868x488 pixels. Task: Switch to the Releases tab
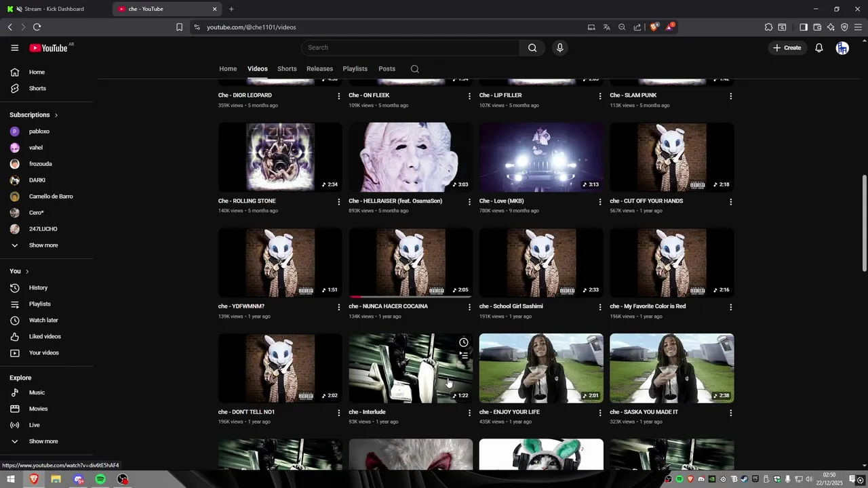point(319,68)
